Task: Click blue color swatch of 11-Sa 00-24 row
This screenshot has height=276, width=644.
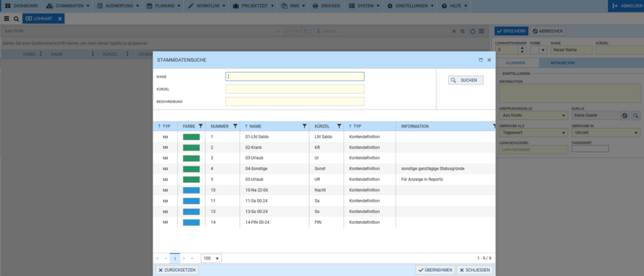Action: 191,201
